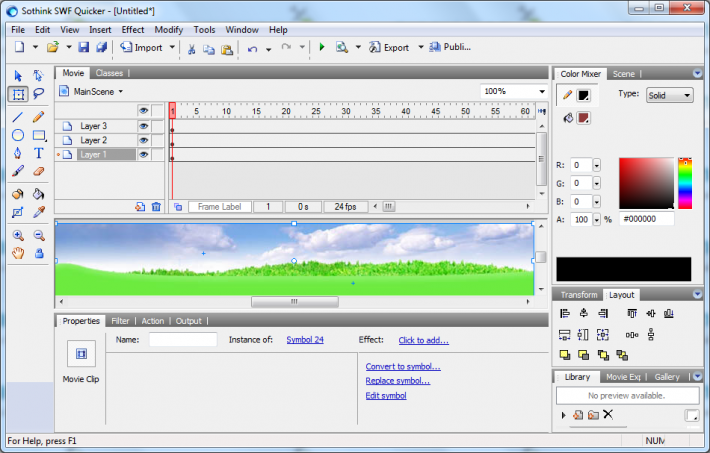The width and height of the screenshot is (710, 453).
Task: Click the Undo arrow icon
Action: (x=252, y=48)
